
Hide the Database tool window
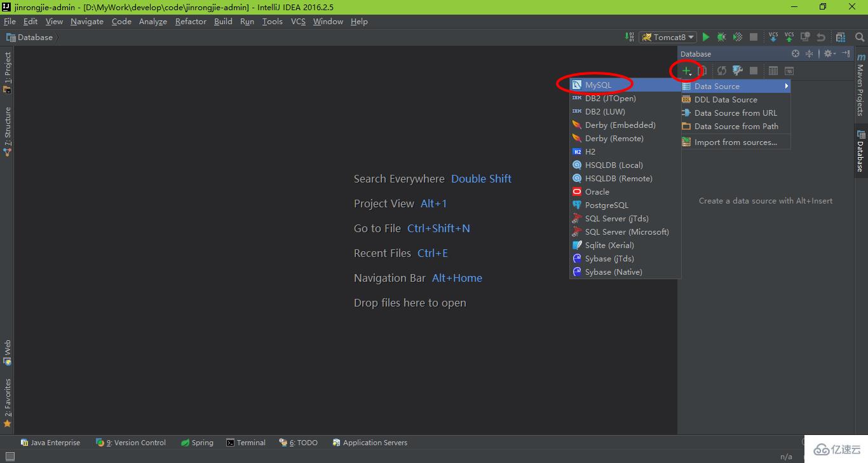point(846,54)
